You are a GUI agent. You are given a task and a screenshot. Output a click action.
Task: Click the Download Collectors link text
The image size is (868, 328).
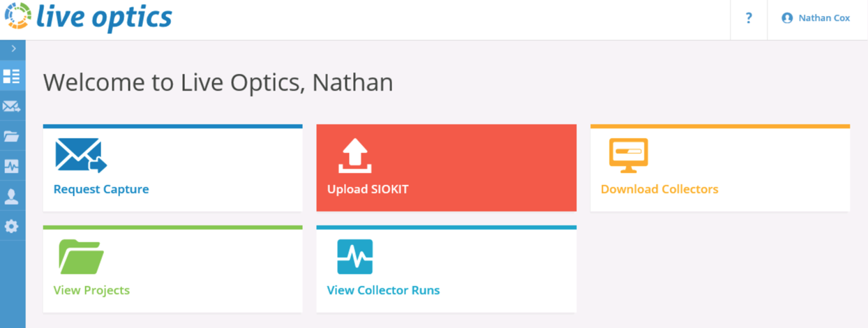point(659,189)
